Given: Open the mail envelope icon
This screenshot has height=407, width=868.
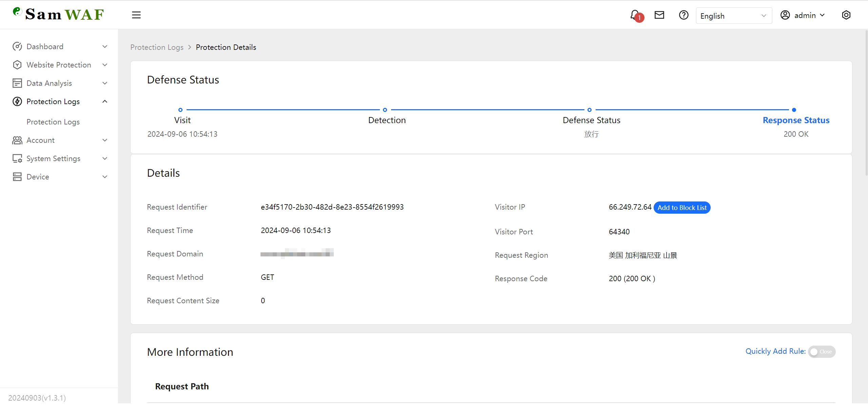Looking at the screenshot, I should coord(659,15).
